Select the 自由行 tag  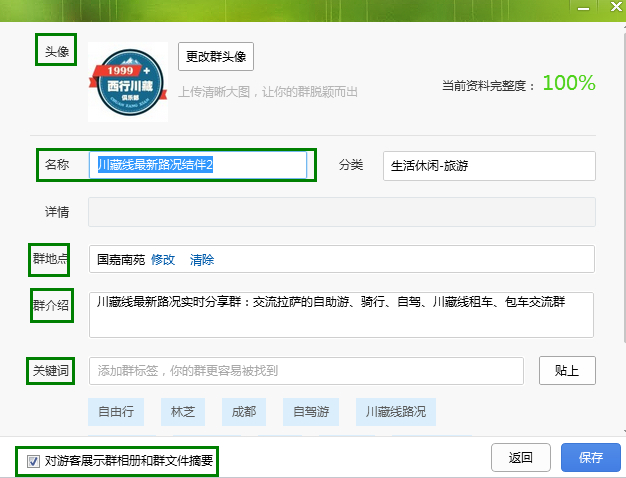(115, 411)
